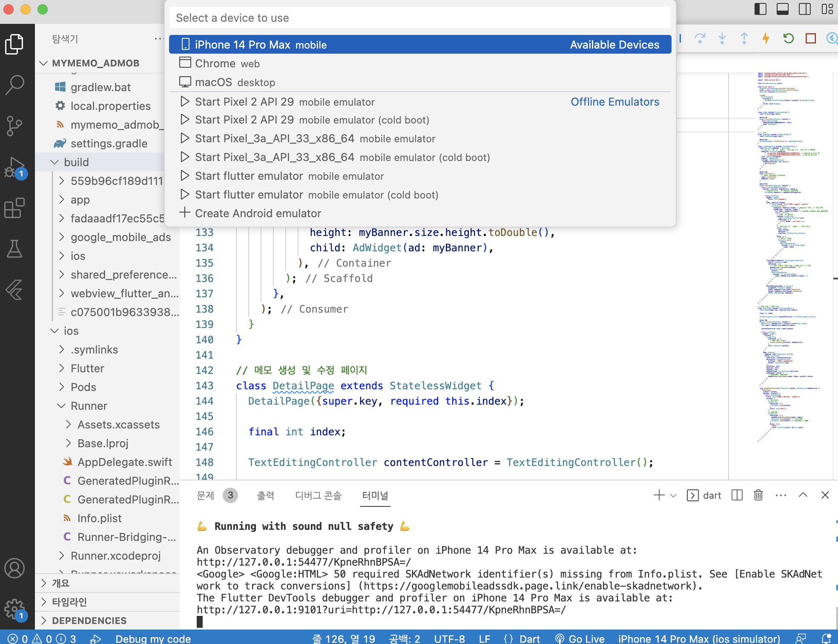Open the Accounts menu icon

(x=14, y=568)
